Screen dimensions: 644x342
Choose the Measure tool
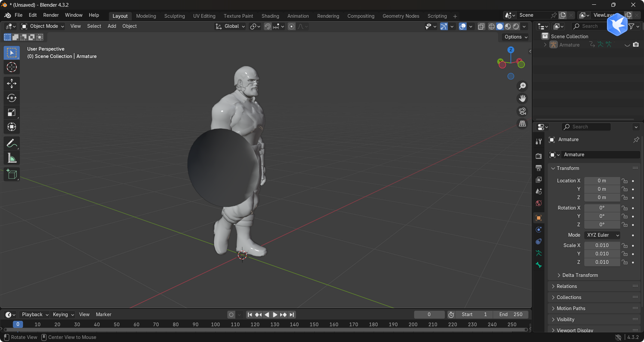pyautogui.click(x=12, y=158)
